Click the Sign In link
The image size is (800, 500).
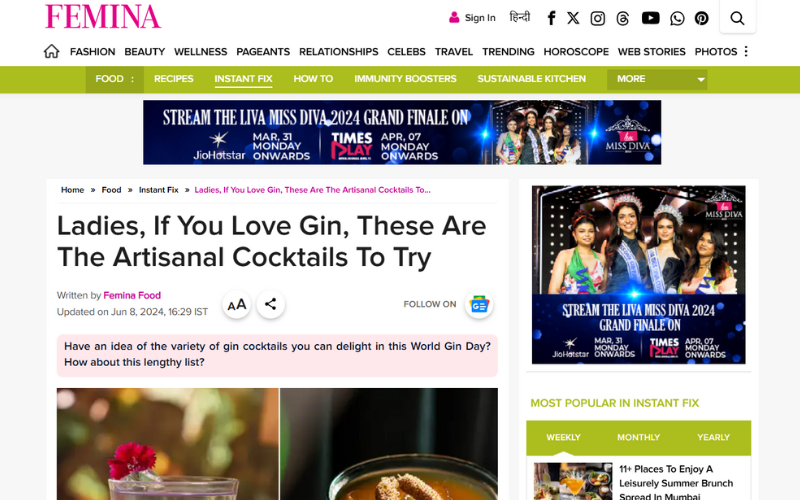pyautogui.click(x=472, y=18)
